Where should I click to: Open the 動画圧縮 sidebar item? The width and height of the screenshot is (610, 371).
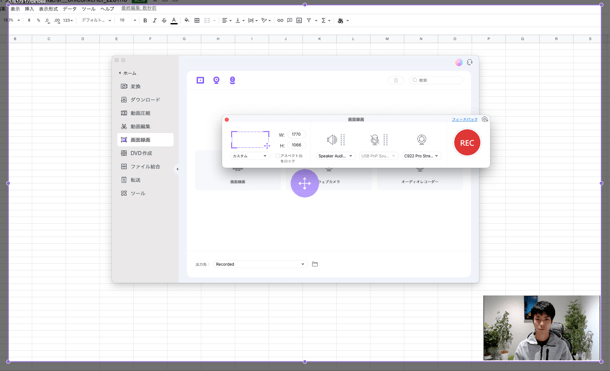145,113
